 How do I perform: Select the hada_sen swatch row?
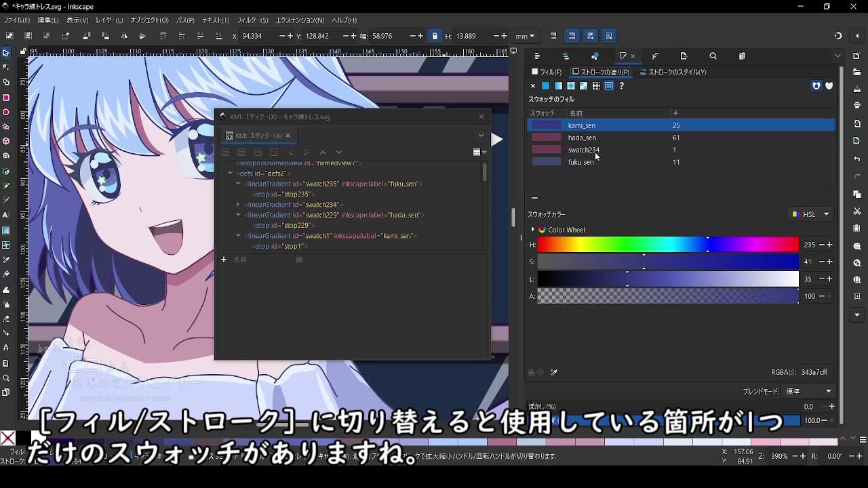click(x=681, y=138)
